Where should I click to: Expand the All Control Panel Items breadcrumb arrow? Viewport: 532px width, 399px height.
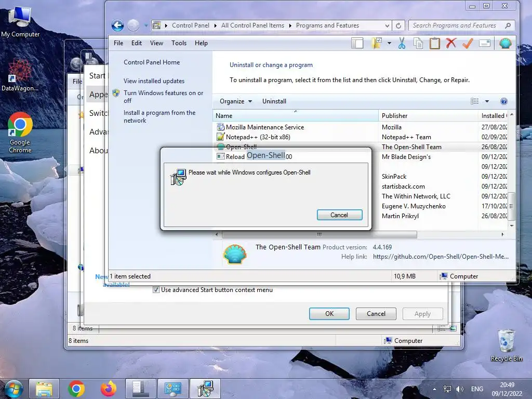(x=290, y=25)
